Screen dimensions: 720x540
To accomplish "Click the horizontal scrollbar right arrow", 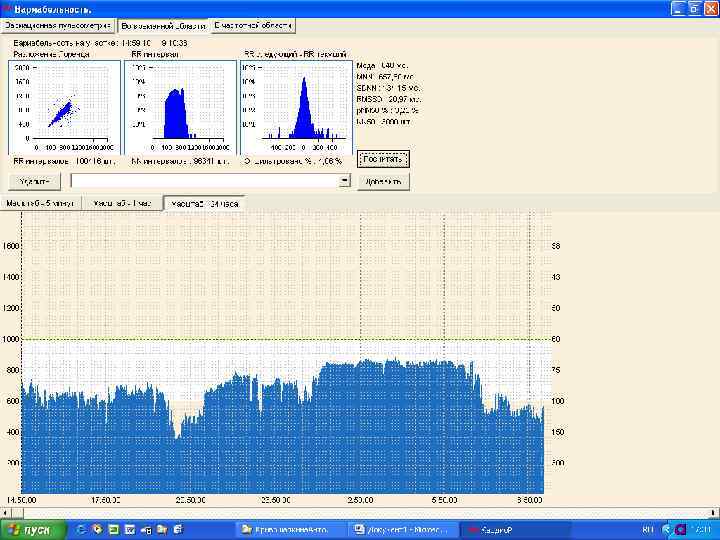I will coord(714,512).
